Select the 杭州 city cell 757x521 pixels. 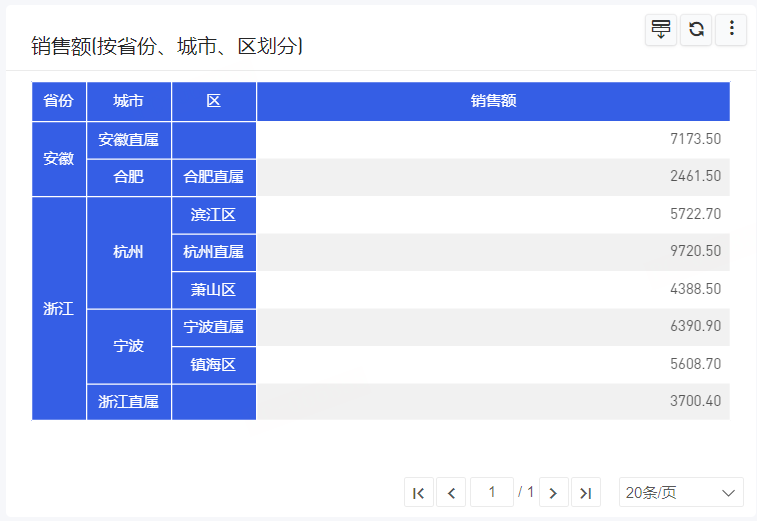click(129, 252)
